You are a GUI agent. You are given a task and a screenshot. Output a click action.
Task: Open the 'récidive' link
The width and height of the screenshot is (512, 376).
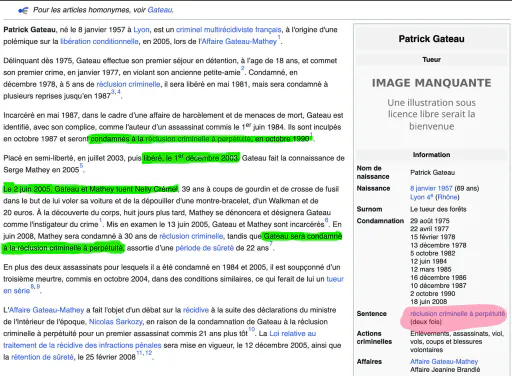click(196, 310)
